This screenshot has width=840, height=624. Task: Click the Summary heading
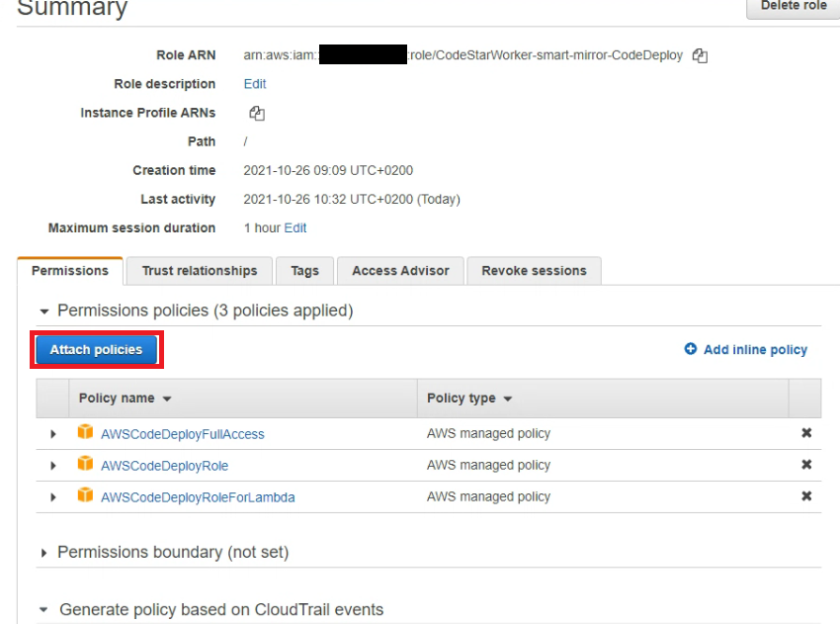coord(72,8)
